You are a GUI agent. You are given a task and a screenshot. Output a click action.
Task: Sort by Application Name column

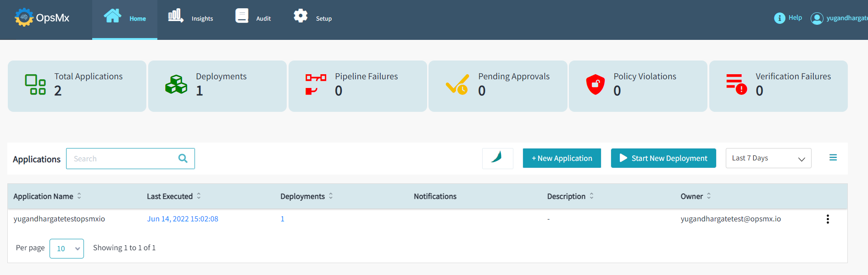[79, 196]
